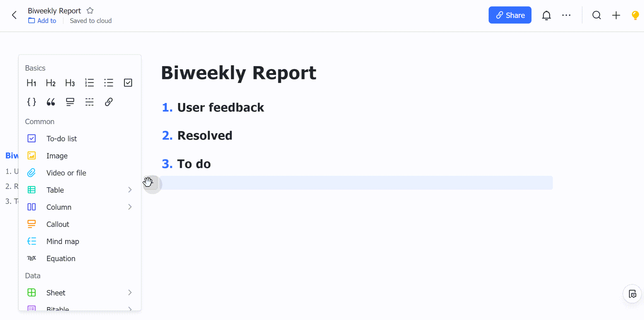Image resolution: width=644 pixels, height=320 pixels.
Task: Click the yellow lightbulb icon
Action: point(635,15)
